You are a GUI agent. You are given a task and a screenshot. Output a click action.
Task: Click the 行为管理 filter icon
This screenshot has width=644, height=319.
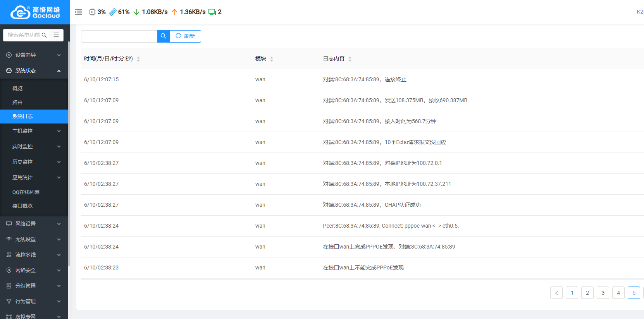tap(9, 301)
